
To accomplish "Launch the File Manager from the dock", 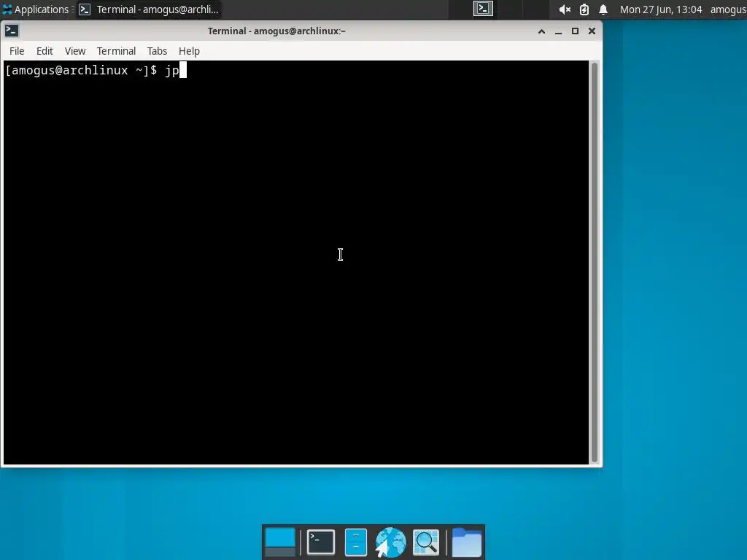I will point(356,542).
